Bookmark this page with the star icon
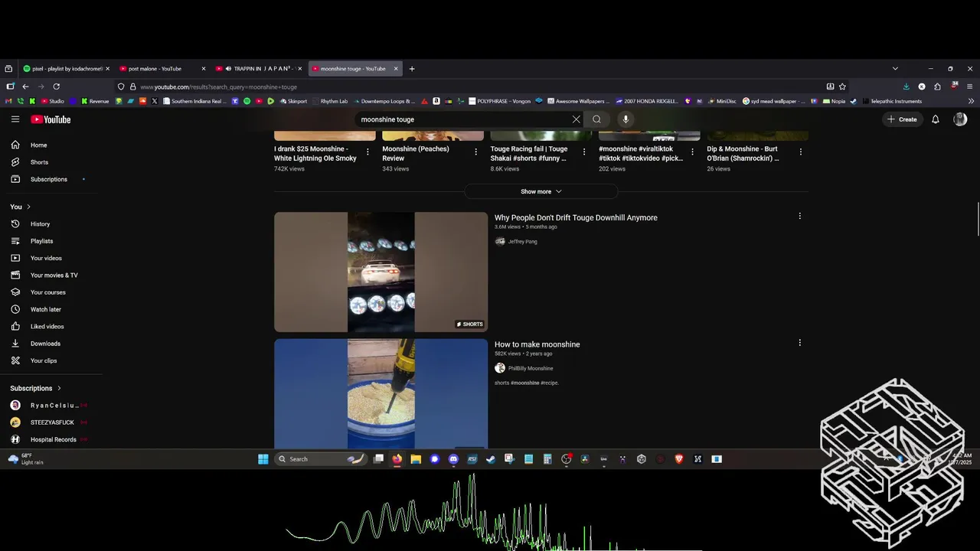The image size is (980, 551). coord(842,86)
